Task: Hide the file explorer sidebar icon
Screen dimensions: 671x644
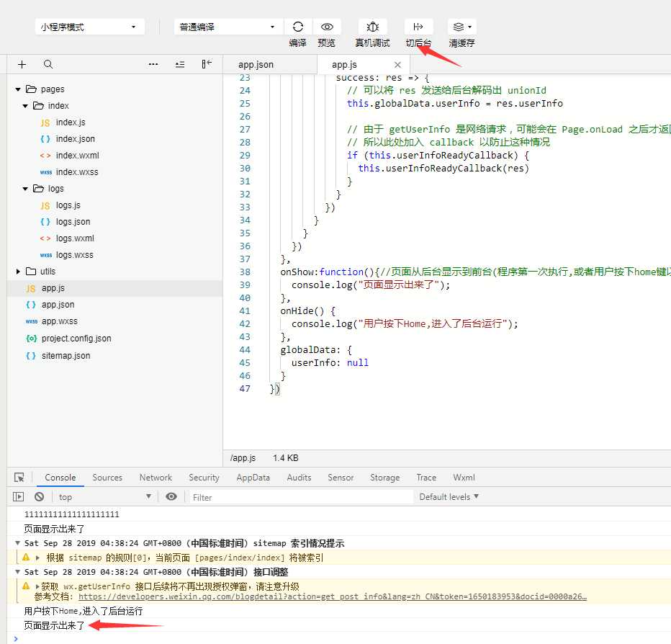Action: [207, 64]
